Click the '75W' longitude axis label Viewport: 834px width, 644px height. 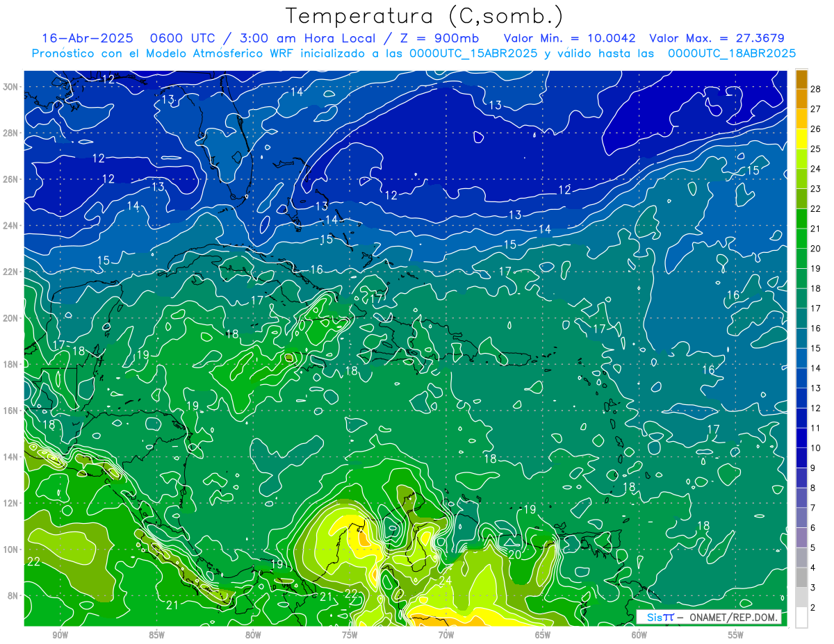350,635
